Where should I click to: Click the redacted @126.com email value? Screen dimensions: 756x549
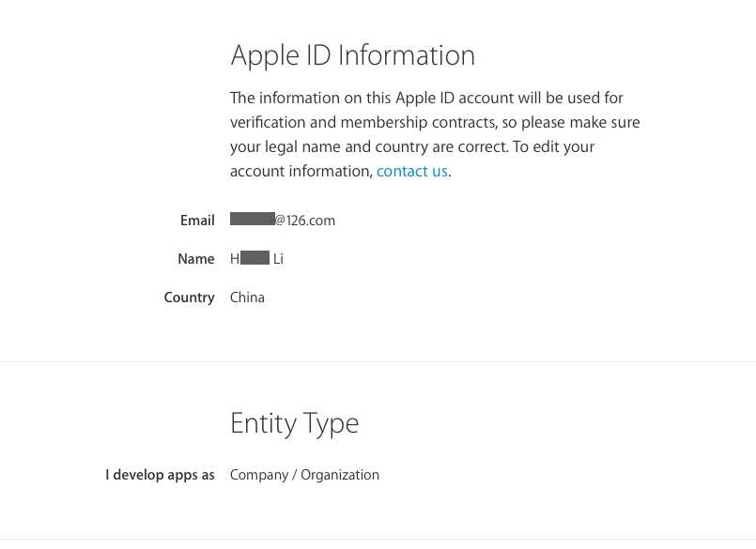[283, 220]
